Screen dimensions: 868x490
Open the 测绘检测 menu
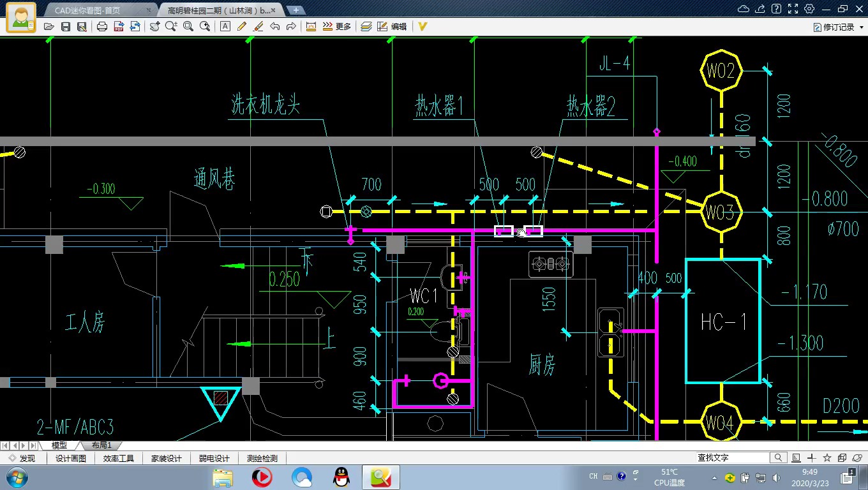pos(262,458)
